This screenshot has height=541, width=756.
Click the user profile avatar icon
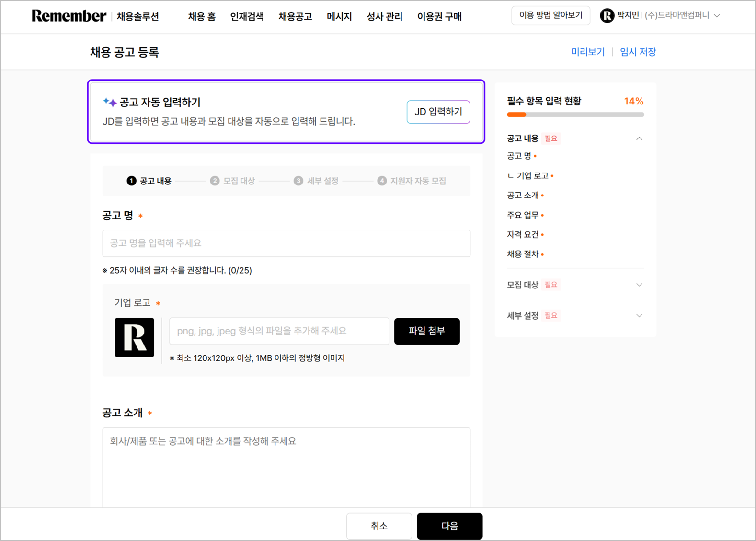607,16
